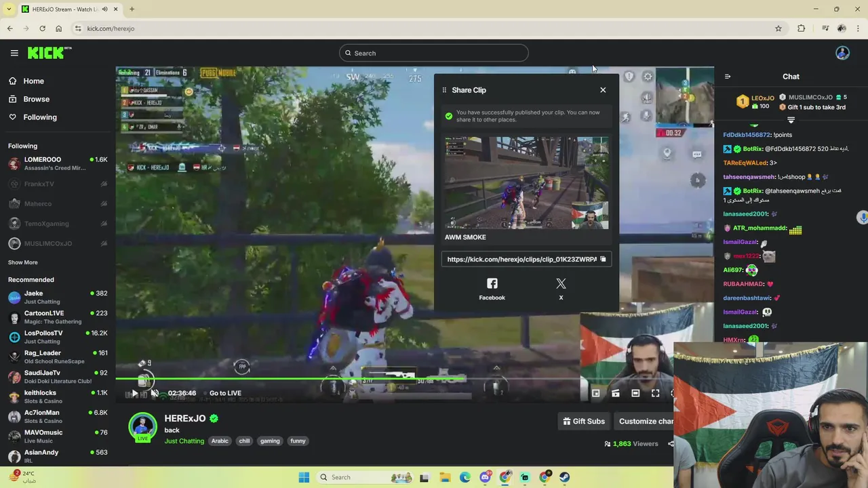Collapse the chat panel

728,77
